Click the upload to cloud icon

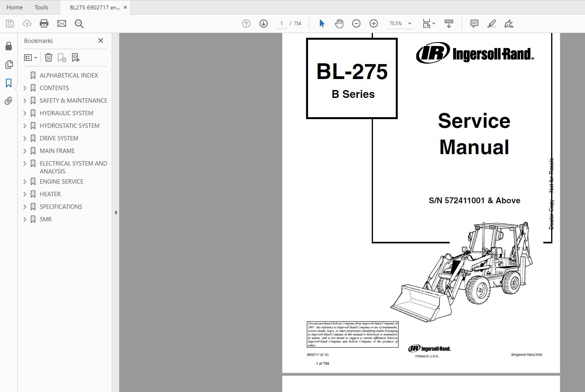point(27,24)
